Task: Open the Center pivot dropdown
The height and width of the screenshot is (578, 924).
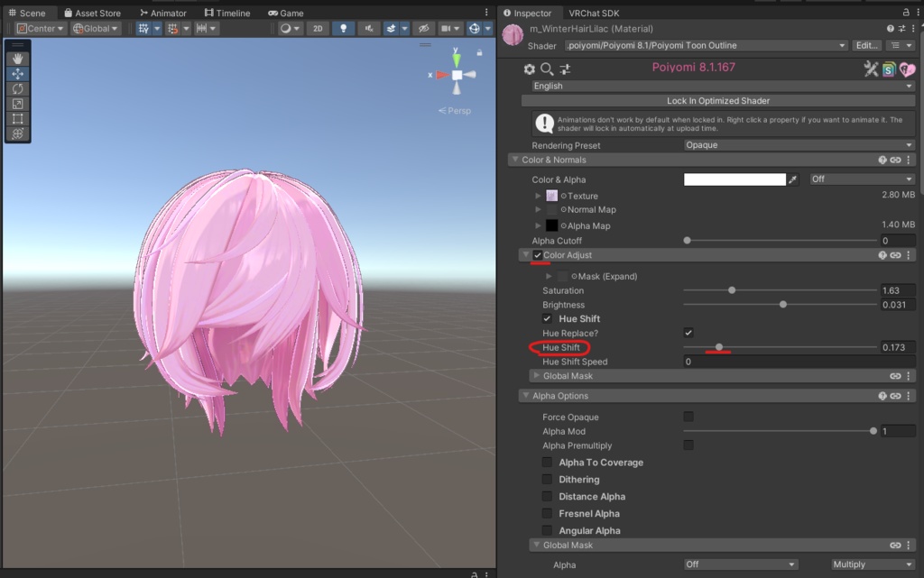Action: (40, 28)
